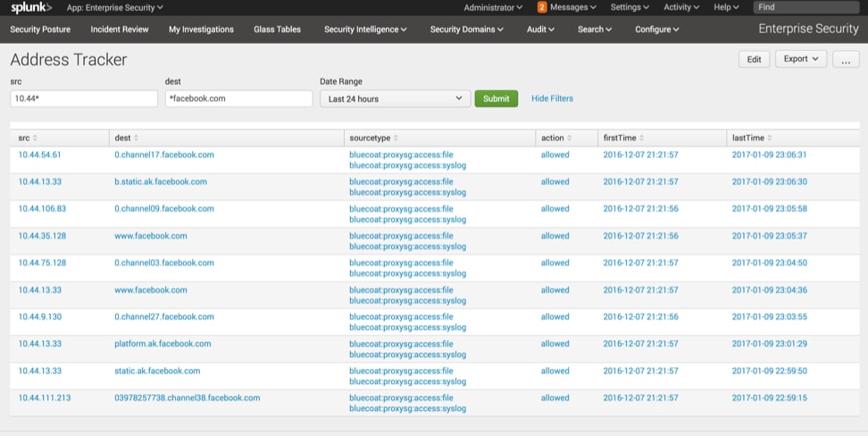Click dest 0.channel27.facebook.com
The image size is (868, 436).
pos(163,317)
